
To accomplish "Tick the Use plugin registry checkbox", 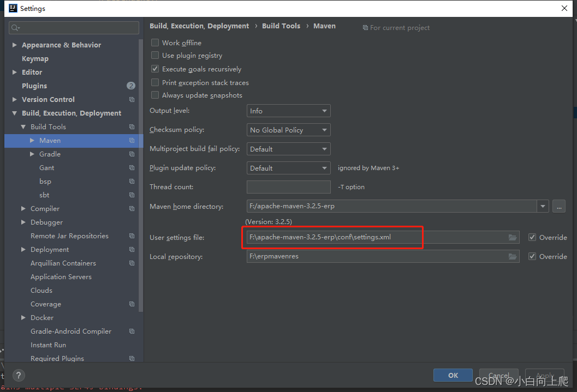I will pyautogui.click(x=155, y=55).
